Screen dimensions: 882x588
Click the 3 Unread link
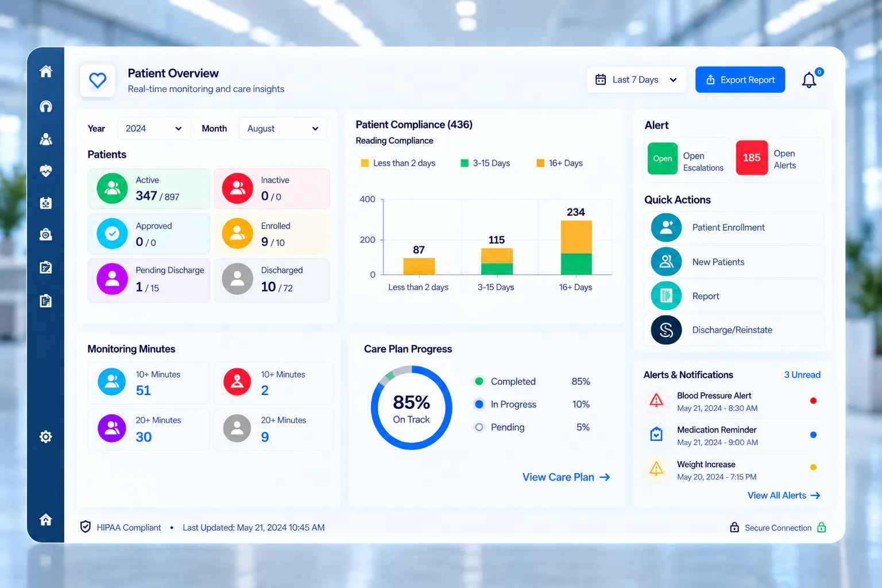802,375
